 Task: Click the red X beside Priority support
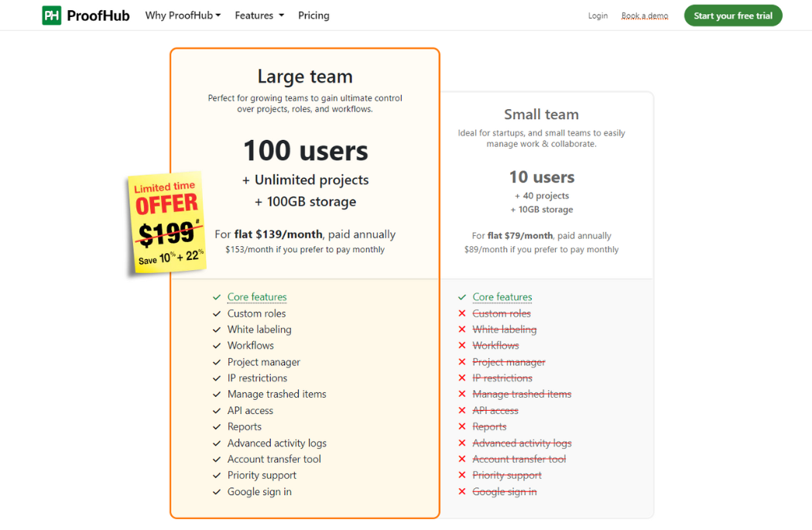point(462,475)
